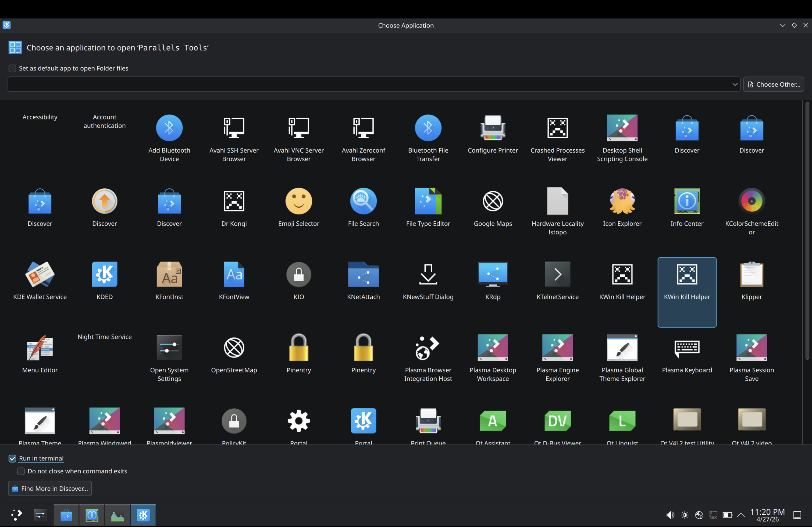Select the Accessibility entry

click(x=40, y=117)
